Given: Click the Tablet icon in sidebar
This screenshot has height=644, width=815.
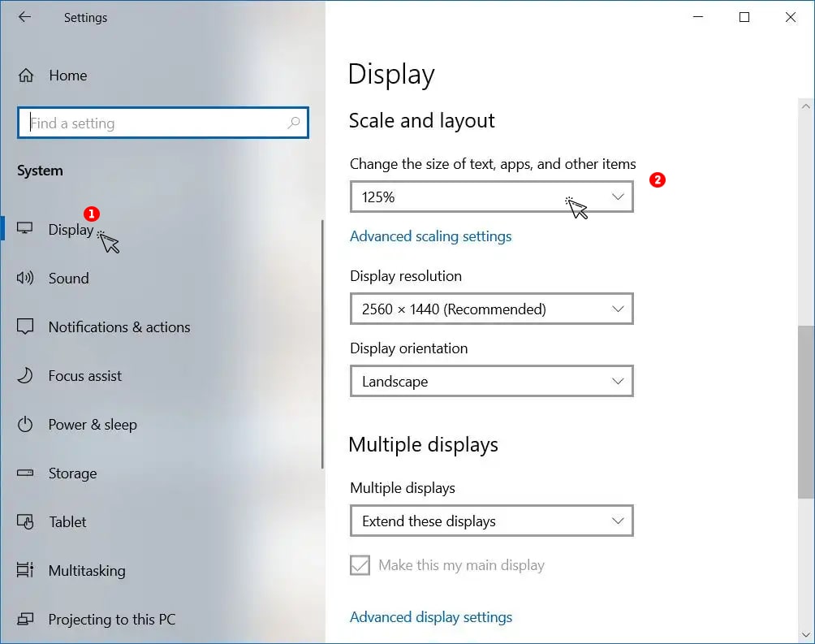Looking at the screenshot, I should (25, 521).
